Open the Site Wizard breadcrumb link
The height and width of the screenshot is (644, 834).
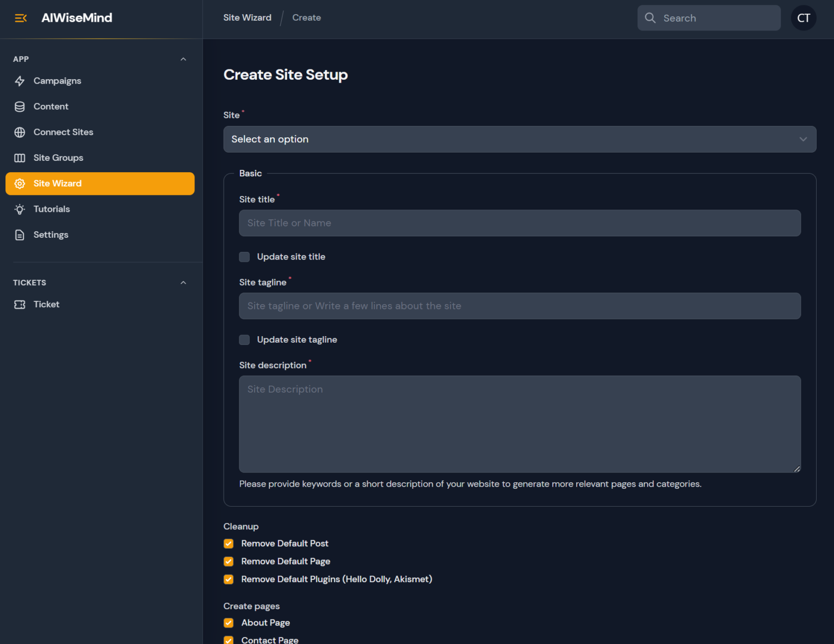point(247,17)
